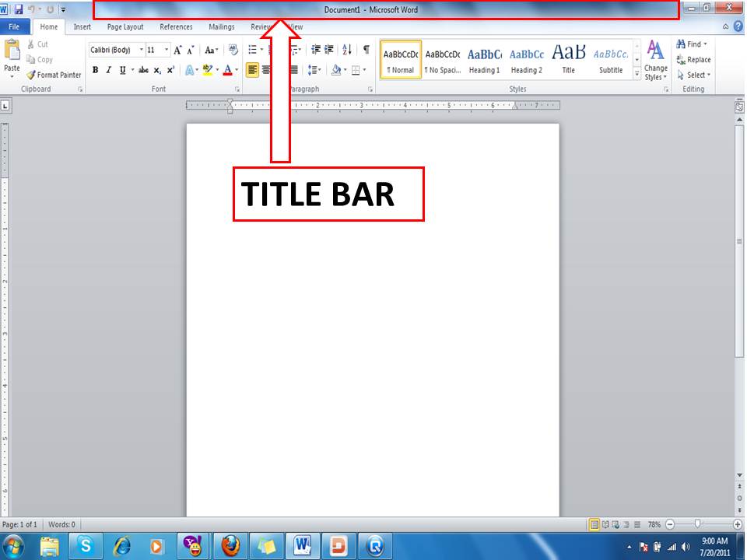
Task: Switch to Web Layout view in the status bar
Action: pos(615,524)
